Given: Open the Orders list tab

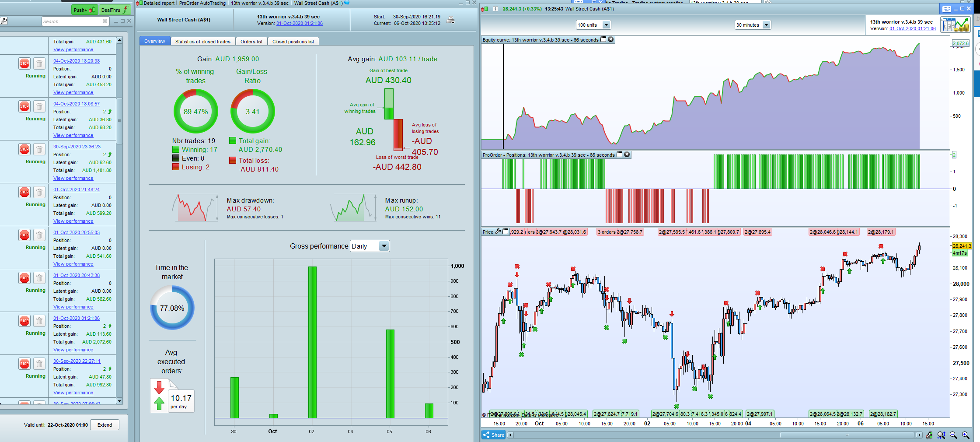Looking at the screenshot, I should click(251, 42).
